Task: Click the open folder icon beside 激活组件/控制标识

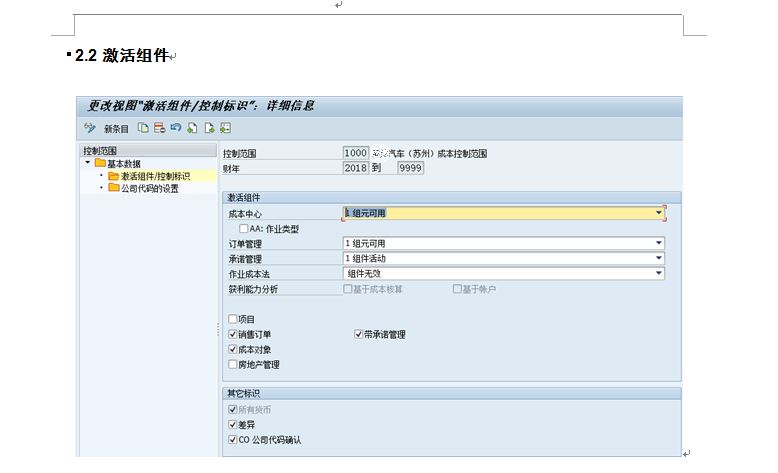Action: 114,176
